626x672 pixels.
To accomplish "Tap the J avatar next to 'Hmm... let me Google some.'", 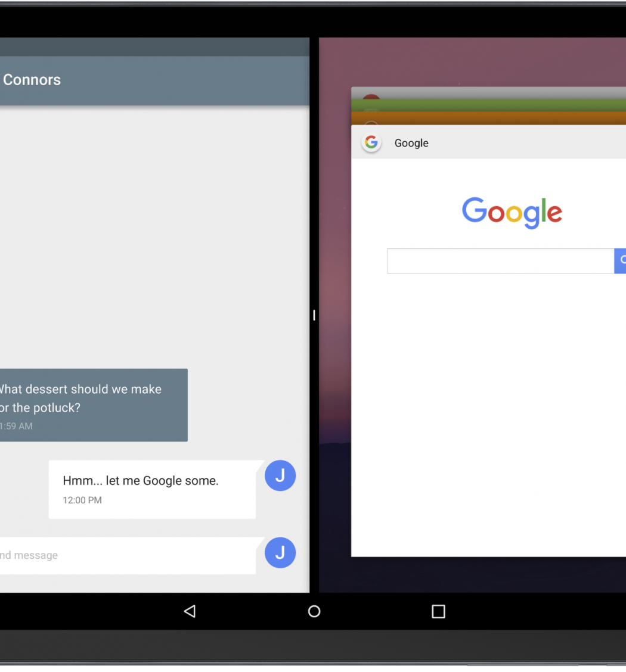I will tap(280, 475).
